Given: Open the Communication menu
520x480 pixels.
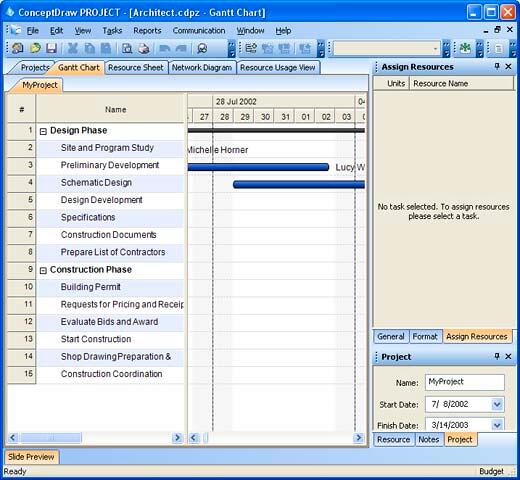Looking at the screenshot, I should 199,31.
